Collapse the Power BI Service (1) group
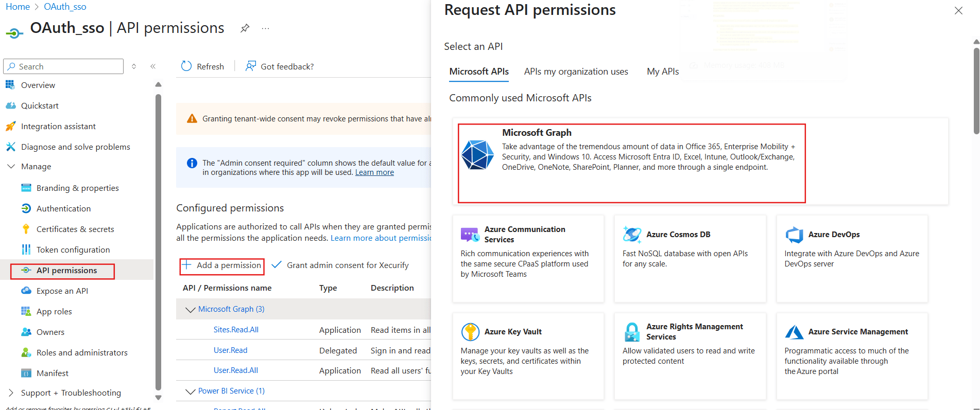This screenshot has height=410, width=980. click(190, 391)
